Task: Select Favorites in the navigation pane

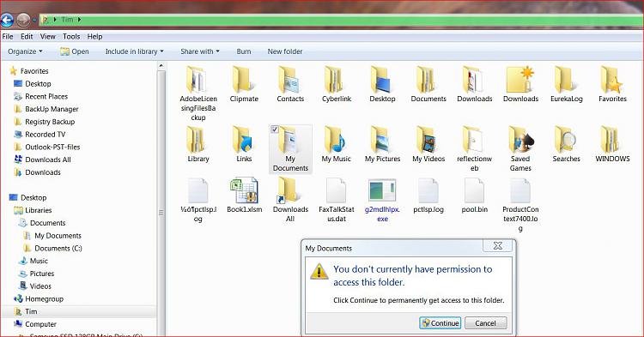Action: point(29,71)
